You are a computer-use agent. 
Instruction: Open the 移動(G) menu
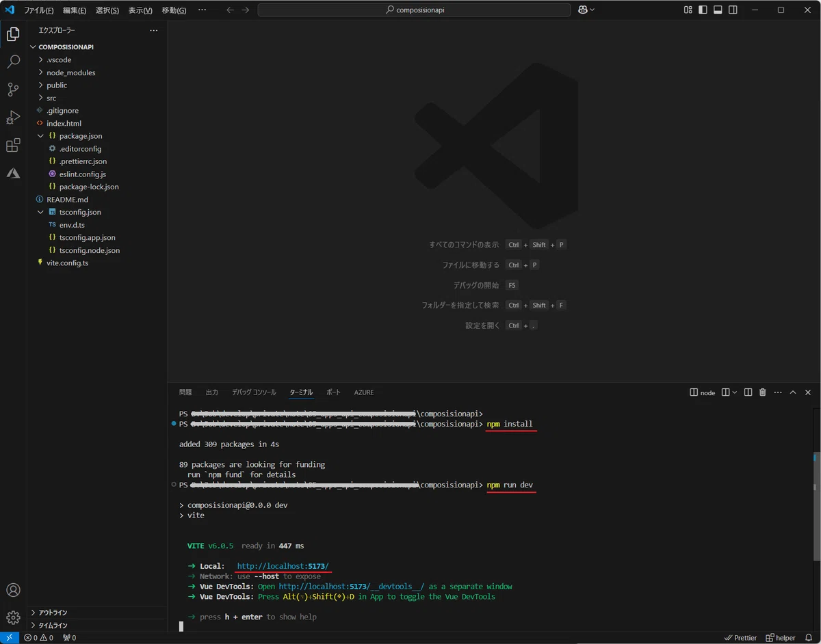174,10
